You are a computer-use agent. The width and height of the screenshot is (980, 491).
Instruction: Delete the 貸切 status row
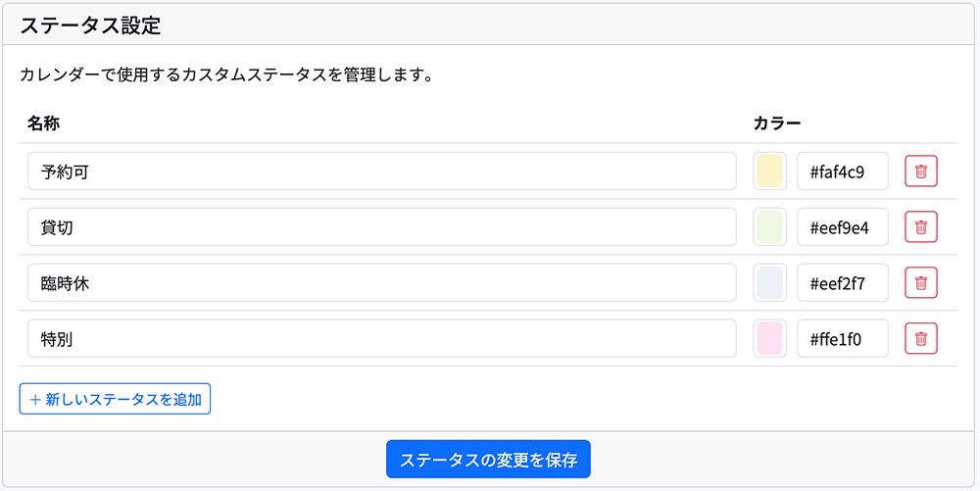pos(920,227)
